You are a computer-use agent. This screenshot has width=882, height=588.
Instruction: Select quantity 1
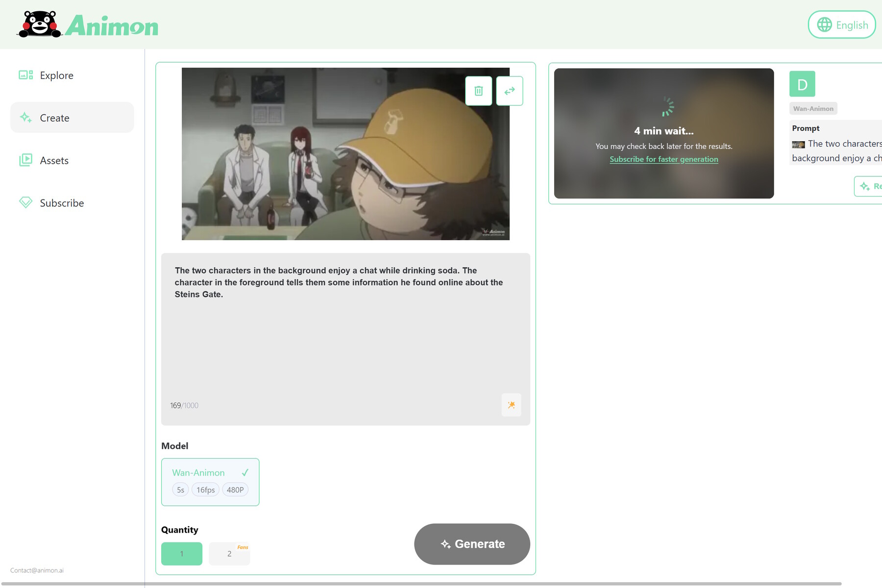tap(181, 553)
